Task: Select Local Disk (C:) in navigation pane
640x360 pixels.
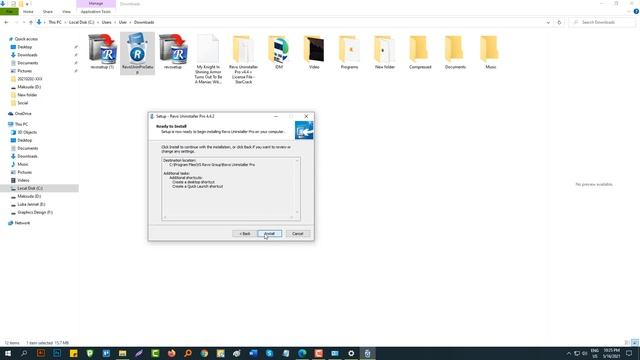Action: pyautogui.click(x=30, y=188)
